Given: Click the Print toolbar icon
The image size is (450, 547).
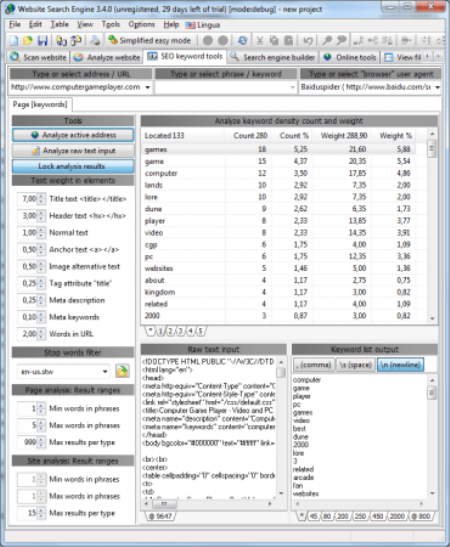Looking at the screenshot, I should coord(95,41).
